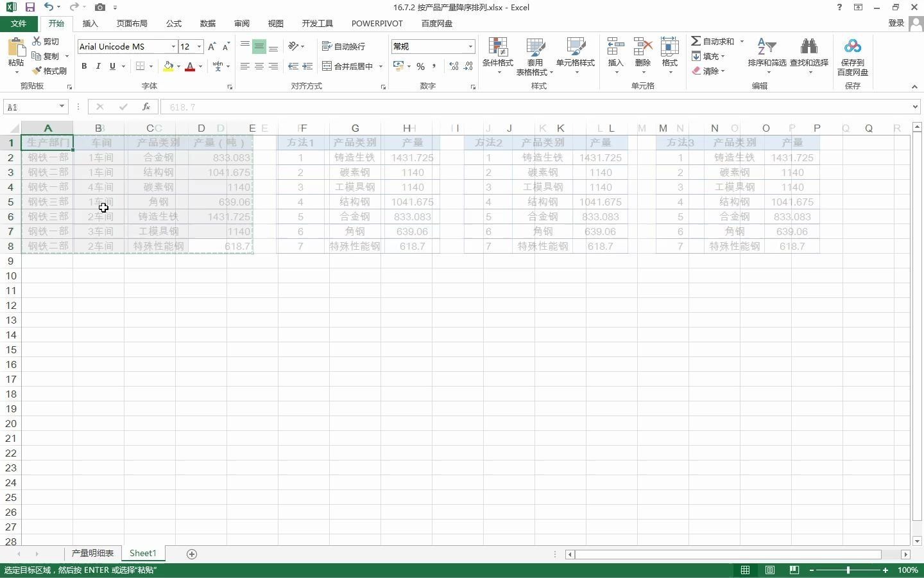The width and height of the screenshot is (924, 578).
Task: Toggle left text alignment
Action: point(245,66)
